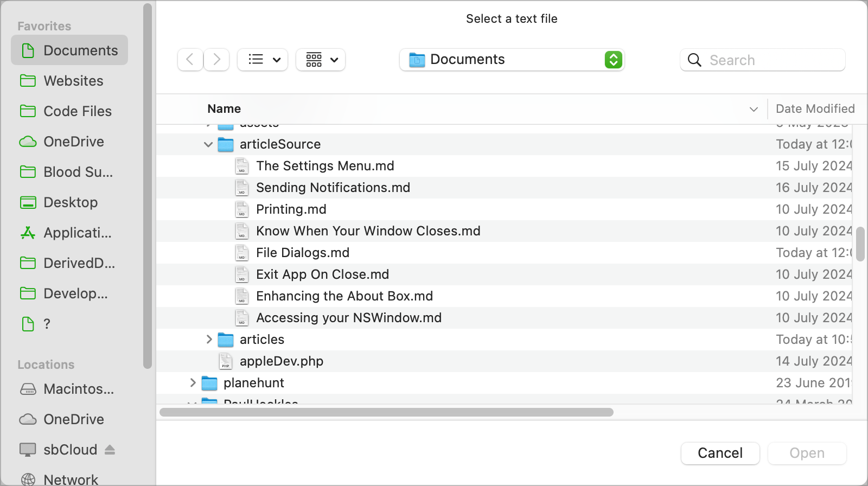Select the planehunt folder icon
Image resolution: width=868 pixels, height=486 pixels.
[209, 383]
